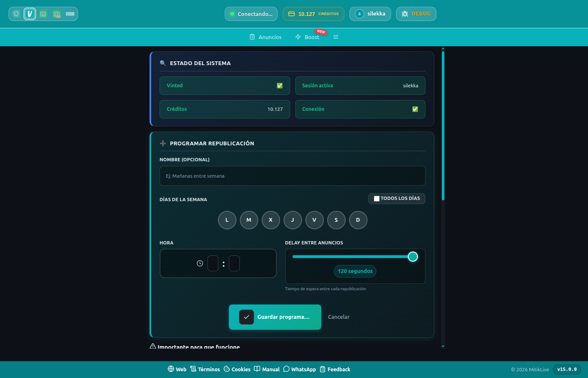Viewport: 588px width, 378px height.
Task: Click the plus icon beside Programar Republicación
Action: point(163,143)
